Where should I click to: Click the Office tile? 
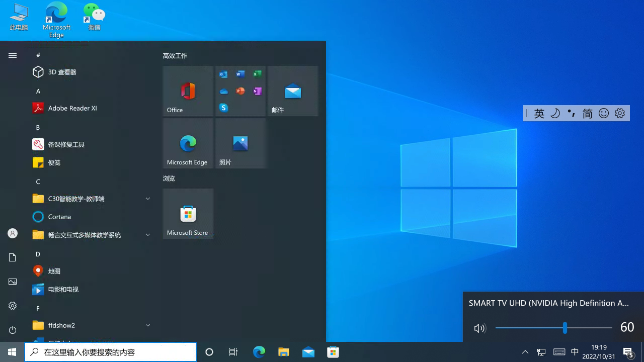188,91
